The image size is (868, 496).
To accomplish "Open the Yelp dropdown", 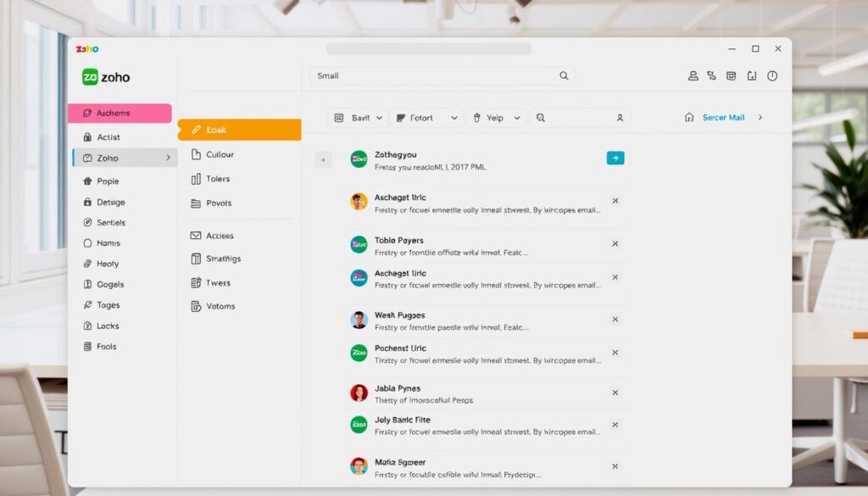I will 496,118.
